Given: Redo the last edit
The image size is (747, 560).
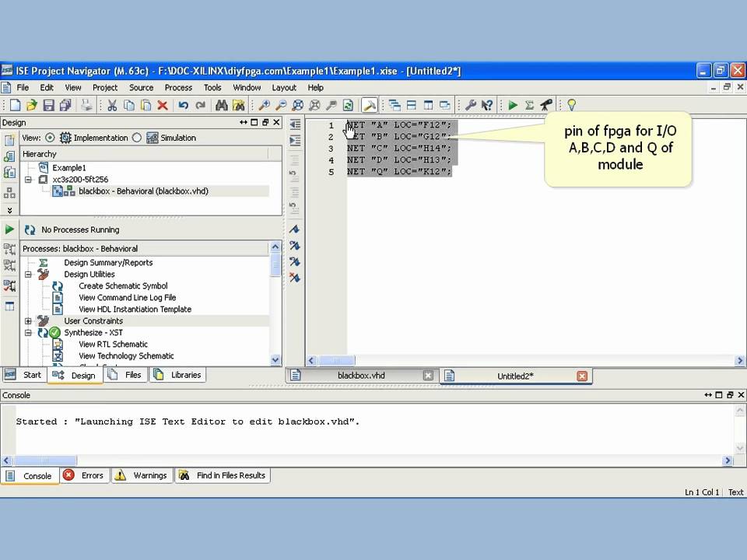Looking at the screenshot, I should coord(200,105).
